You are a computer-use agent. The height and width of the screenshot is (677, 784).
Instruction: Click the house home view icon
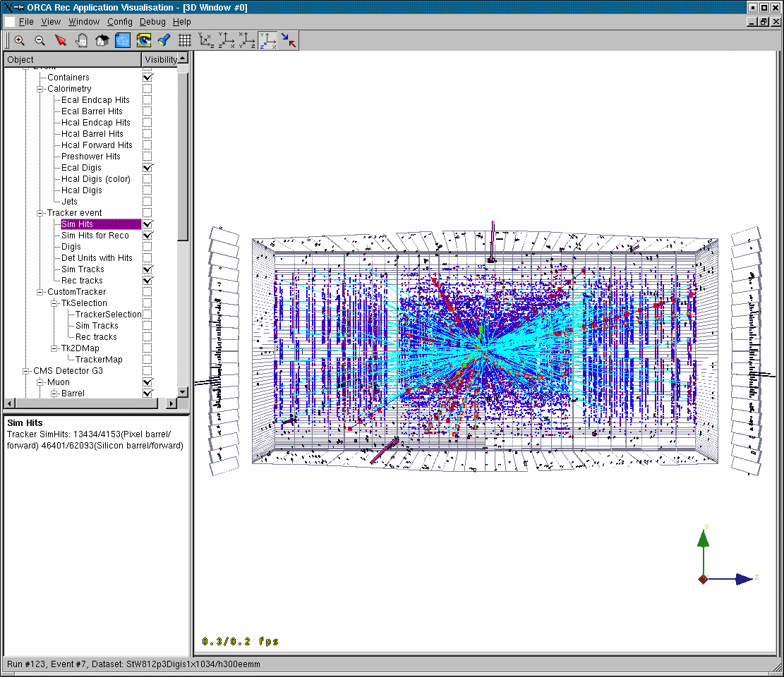point(102,41)
